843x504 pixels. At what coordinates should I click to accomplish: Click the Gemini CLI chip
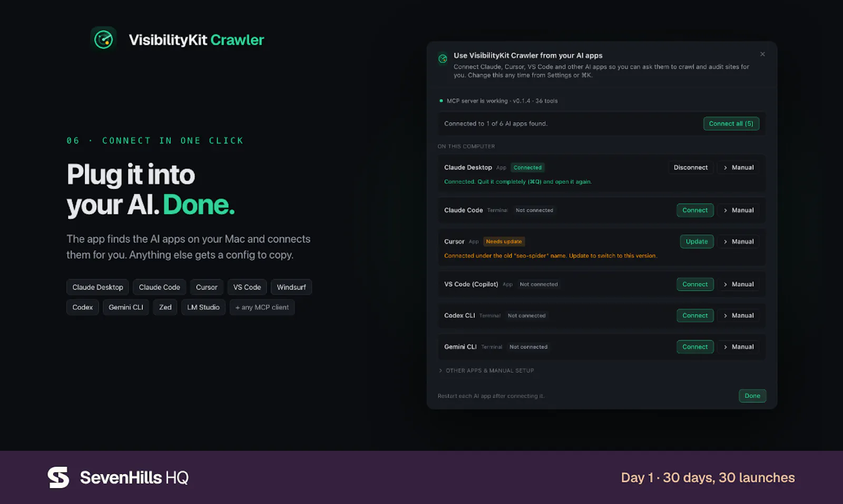[x=126, y=307]
